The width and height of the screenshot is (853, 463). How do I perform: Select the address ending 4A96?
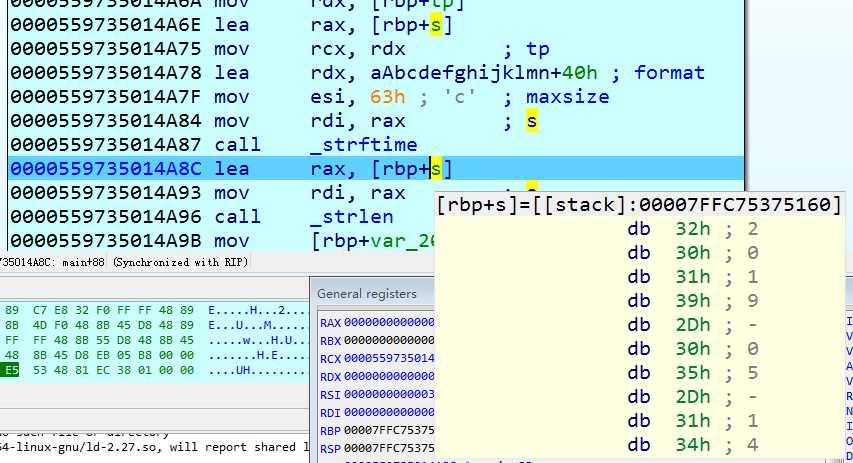coord(106,217)
